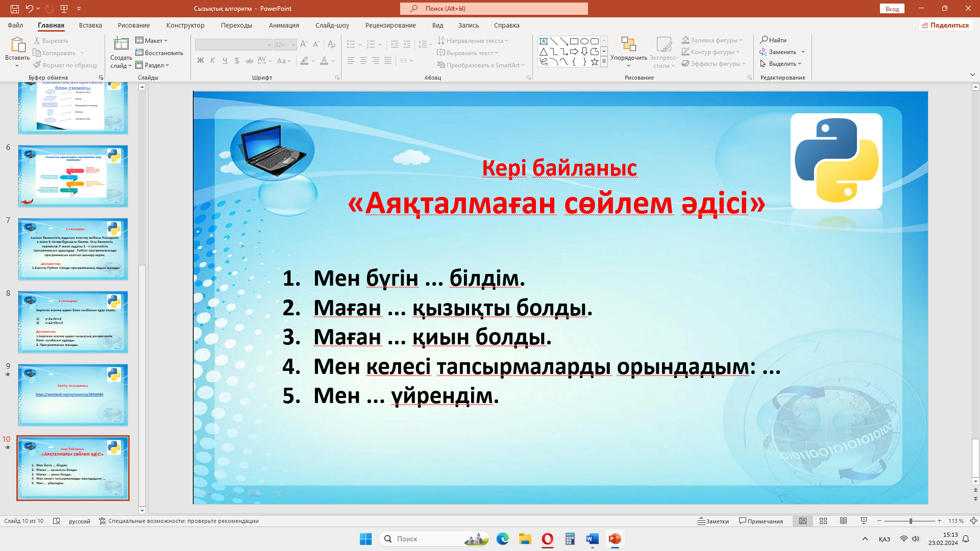The width and height of the screenshot is (980, 551).
Task: Open the Анимация ribbon tab
Action: point(284,25)
